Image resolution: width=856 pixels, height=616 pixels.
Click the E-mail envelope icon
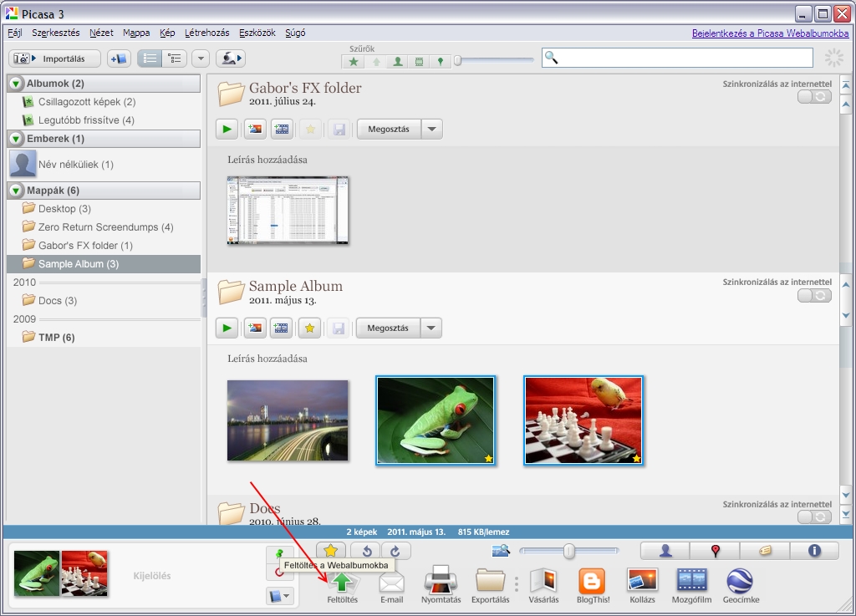(x=392, y=586)
